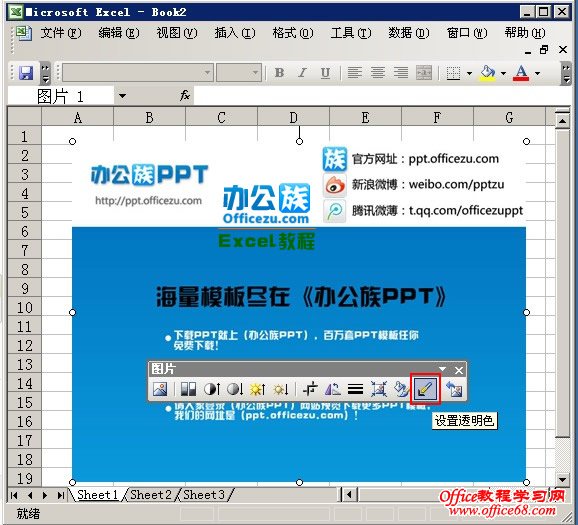The height and width of the screenshot is (525, 578).
Task: Open Line Style options
Action: click(x=355, y=389)
